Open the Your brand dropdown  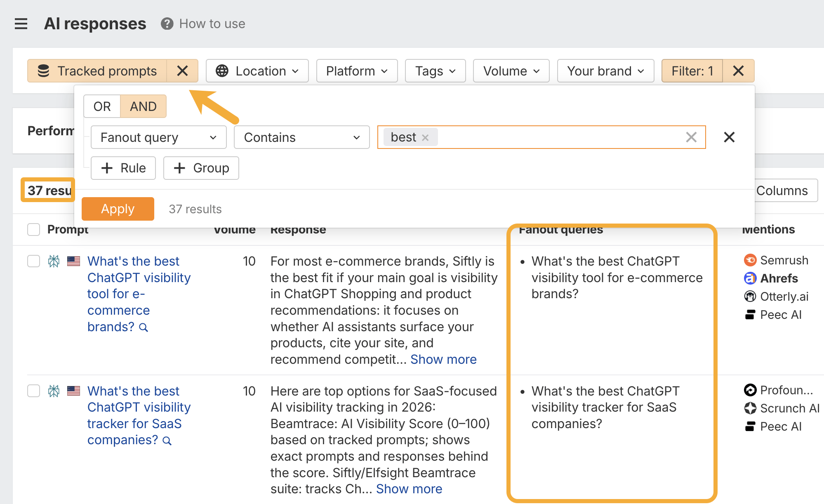point(605,71)
